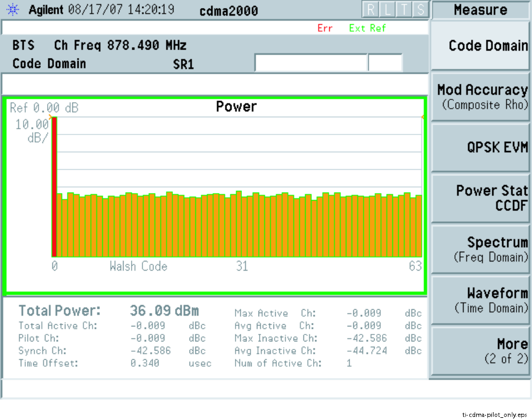Open Spectrum (Freq Domain) measurement

pyautogui.click(x=480, y=249)
